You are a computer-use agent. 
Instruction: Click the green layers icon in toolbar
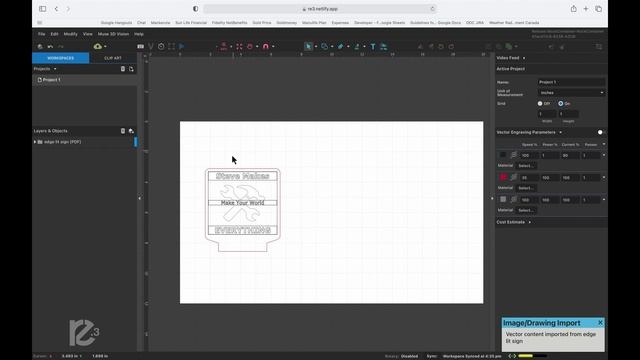509,47
